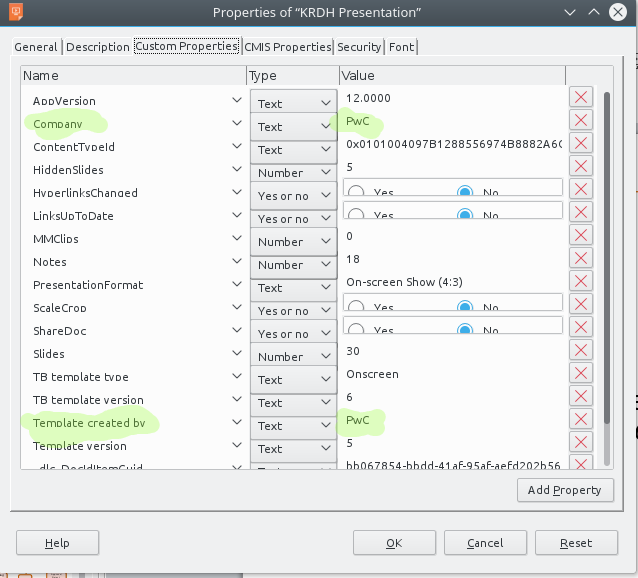Delete the Template version property
The image size is (638, 578).
[581, 442]
